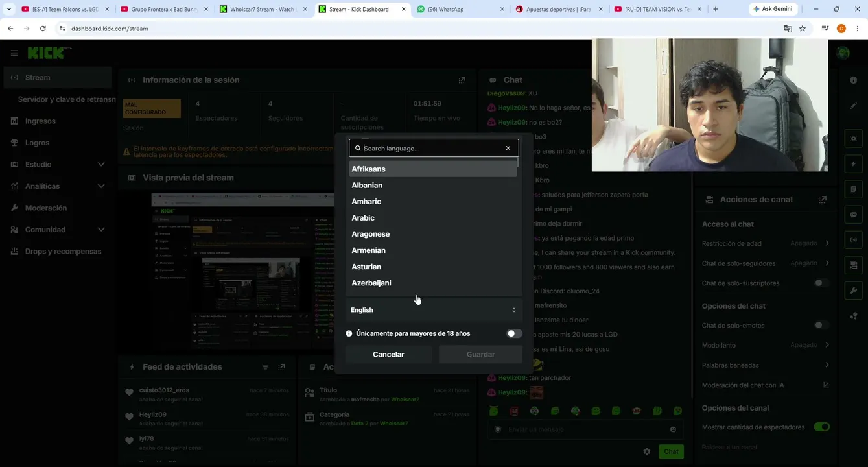
Task: Select Albanian from the language list
Action: click(432, 185)
